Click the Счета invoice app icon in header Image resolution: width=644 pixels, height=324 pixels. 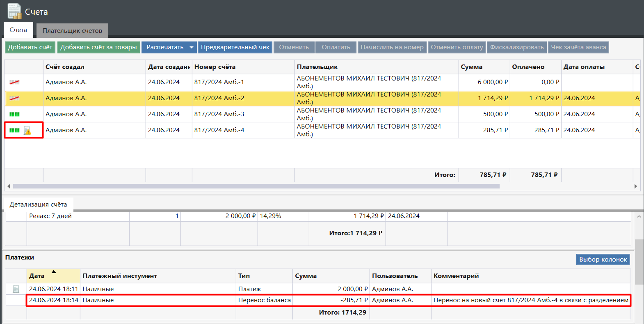pos(14,11)
